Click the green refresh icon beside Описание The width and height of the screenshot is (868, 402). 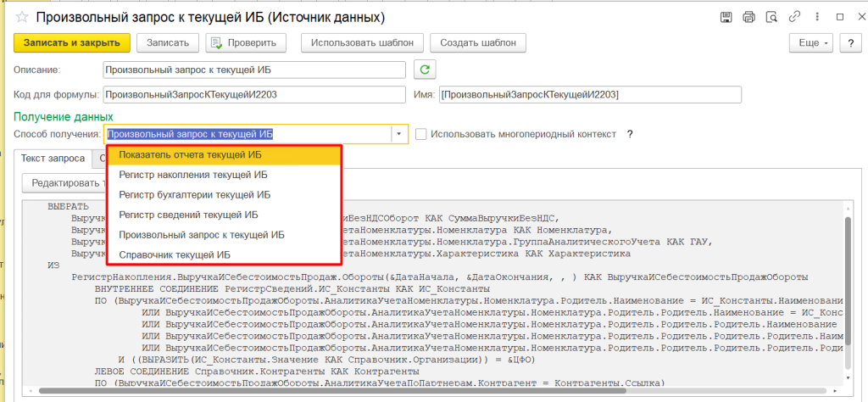coord(425,69)
